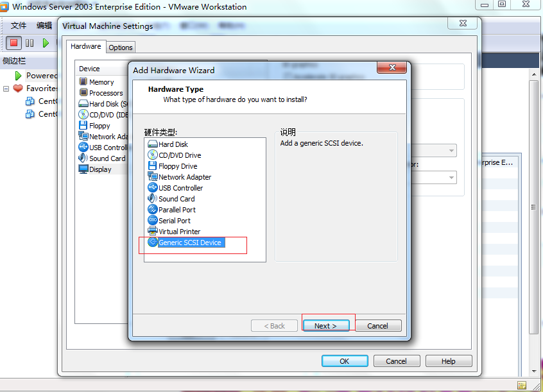Viewport: 543px width, 392px height.
Task: Open the 编辑 menu
Action: [x=44, y=25]
